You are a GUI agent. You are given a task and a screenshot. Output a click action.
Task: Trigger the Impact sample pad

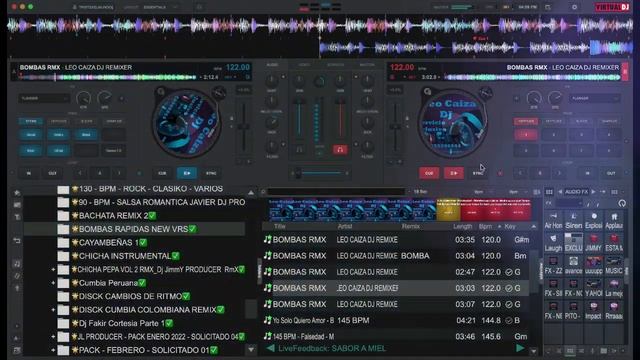coord(593,311)
